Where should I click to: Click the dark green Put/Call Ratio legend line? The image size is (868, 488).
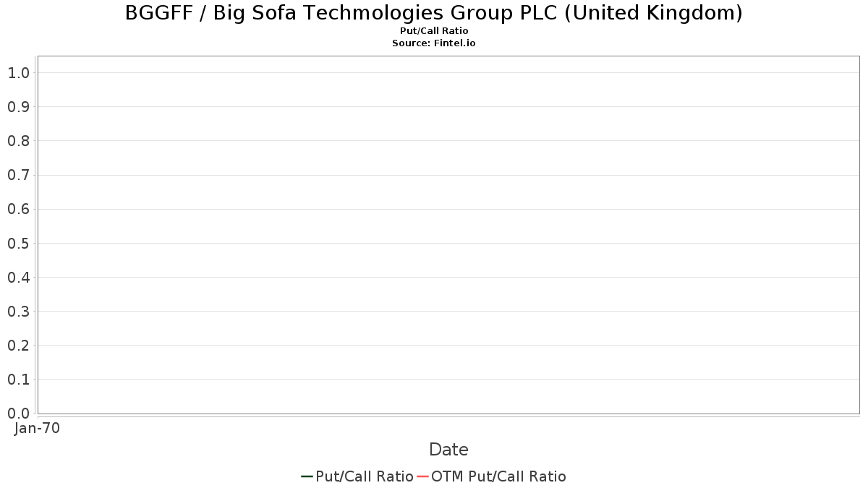pos(307,476)
